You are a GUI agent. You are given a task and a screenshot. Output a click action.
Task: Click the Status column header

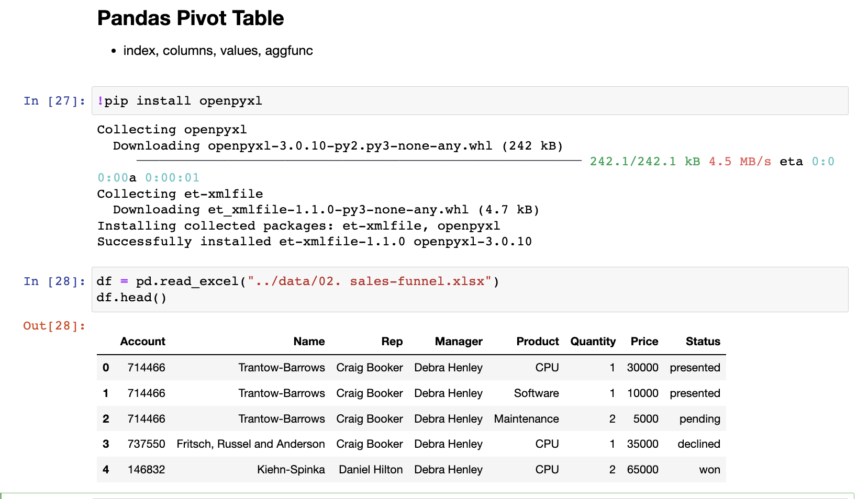703,341
